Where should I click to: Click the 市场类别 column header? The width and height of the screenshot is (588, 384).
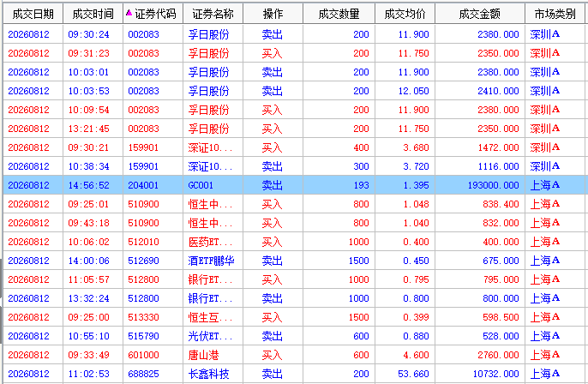click(x=555, y=14)
